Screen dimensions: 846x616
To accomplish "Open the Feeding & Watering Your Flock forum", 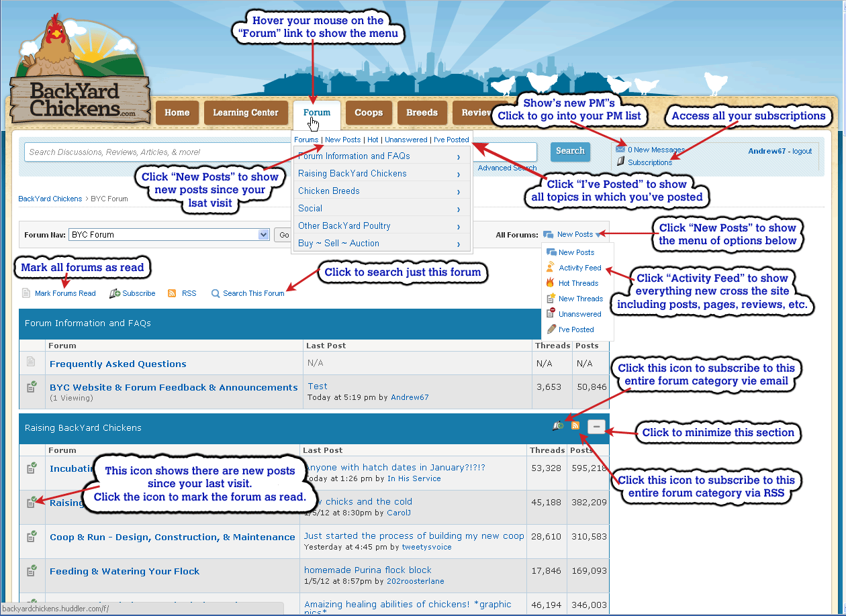I will tap(125, 571).
